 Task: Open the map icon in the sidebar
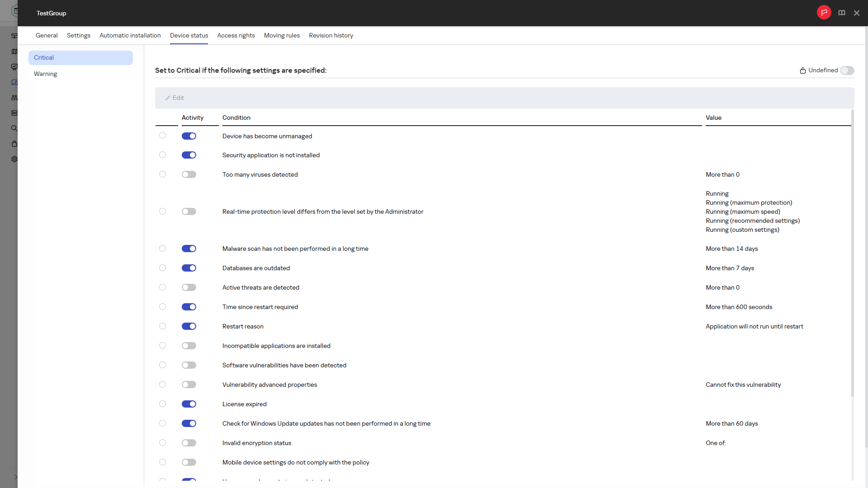14,52
